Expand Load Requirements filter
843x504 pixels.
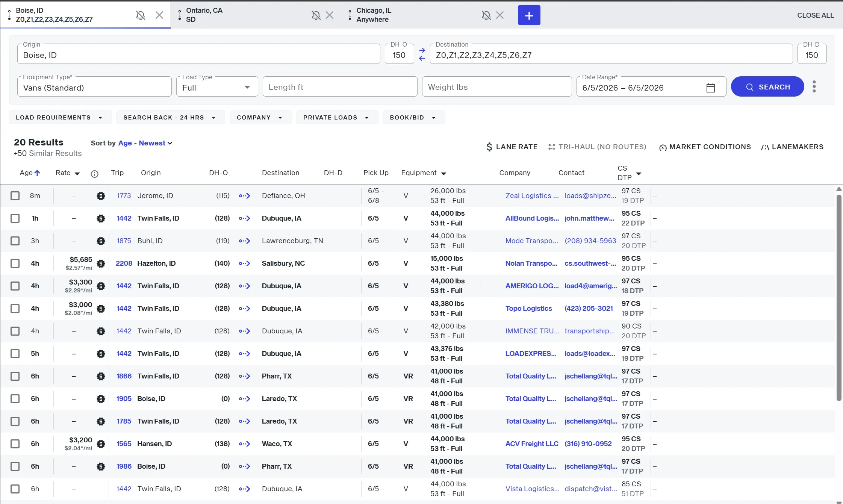click(x=60, y=117)
